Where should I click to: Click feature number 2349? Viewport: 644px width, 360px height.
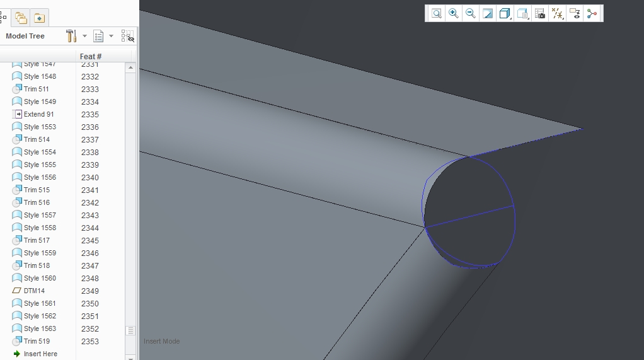90,291
